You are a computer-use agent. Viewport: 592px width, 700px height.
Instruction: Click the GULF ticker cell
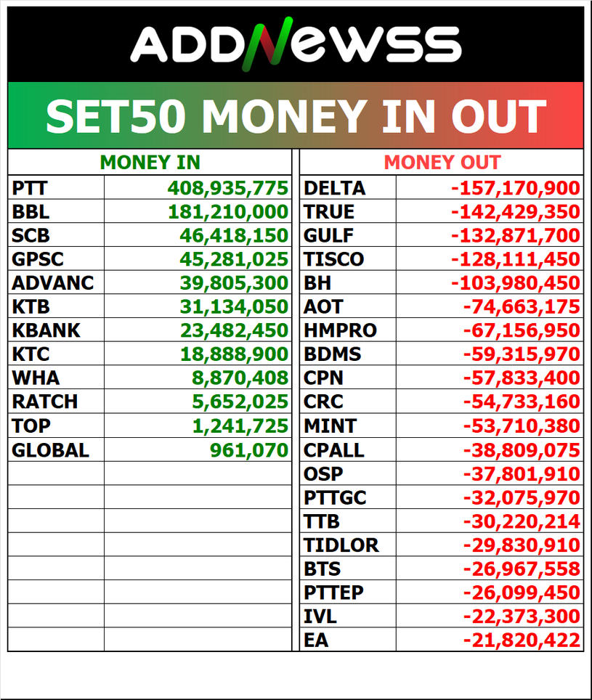[328, 236]
